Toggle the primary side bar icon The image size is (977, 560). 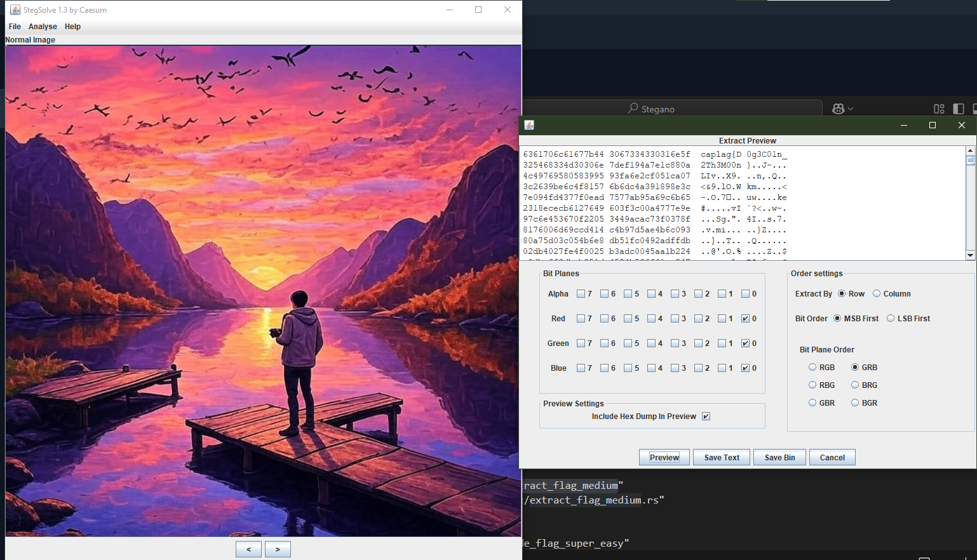[959, 109]
